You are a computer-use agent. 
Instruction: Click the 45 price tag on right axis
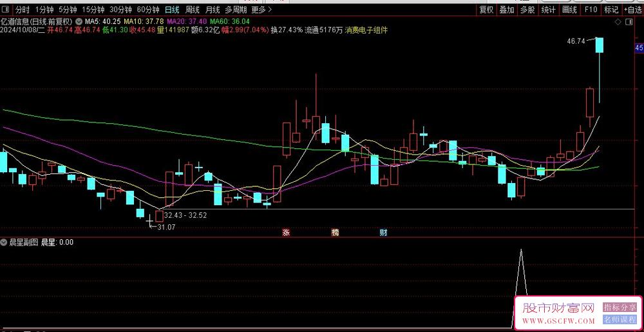[x=639, y=48]
